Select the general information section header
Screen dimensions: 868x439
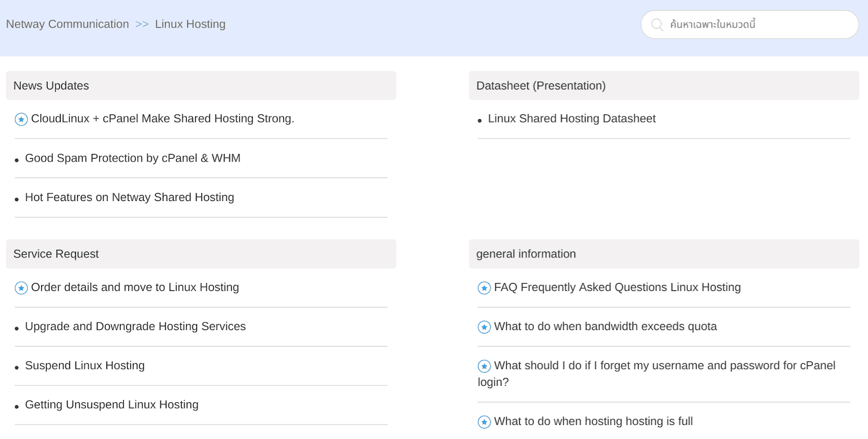point(664,254)
